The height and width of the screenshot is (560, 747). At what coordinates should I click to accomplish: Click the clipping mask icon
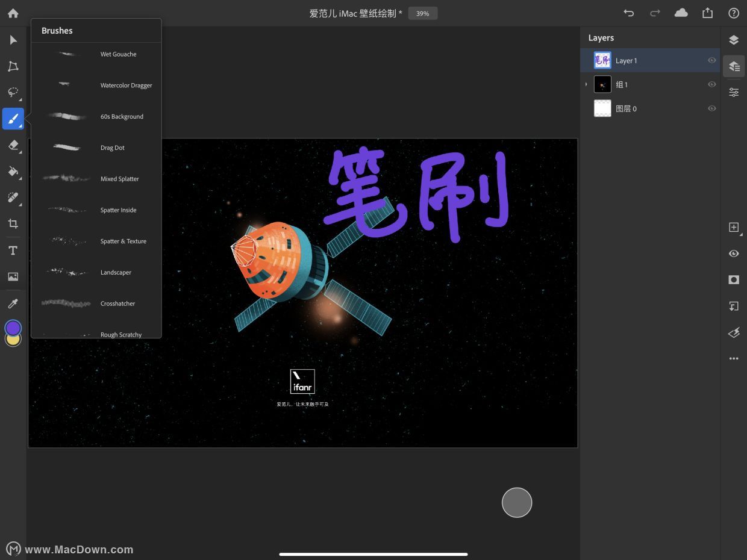coord(734,306)
